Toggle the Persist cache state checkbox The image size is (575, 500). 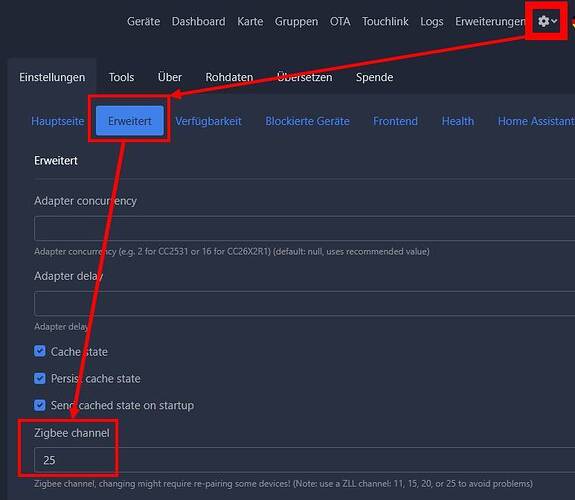coord(40,378)
